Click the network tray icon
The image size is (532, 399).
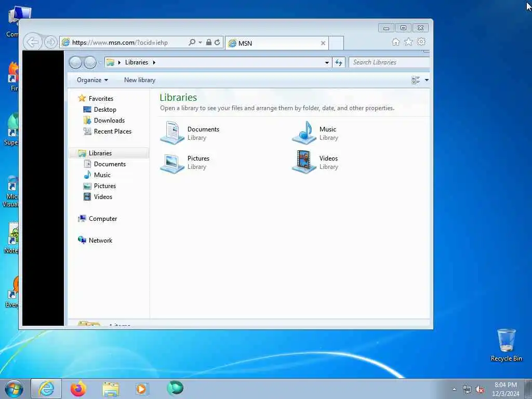click(x=467, y=390)
